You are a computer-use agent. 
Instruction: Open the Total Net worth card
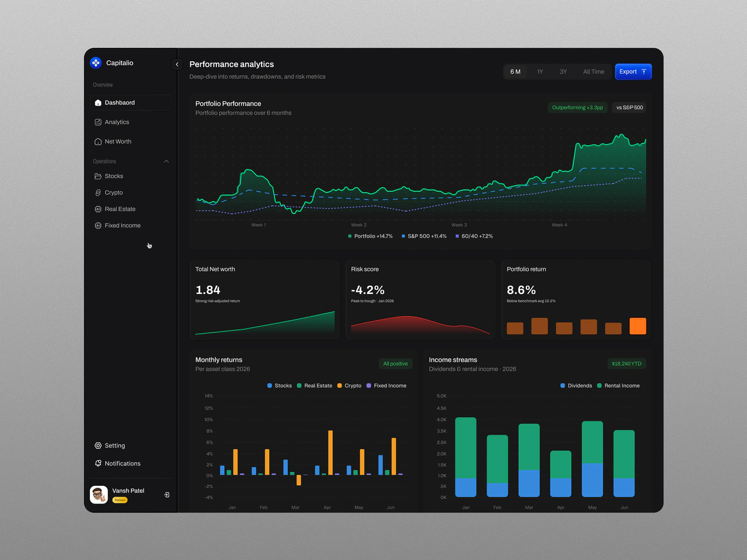click(x=265, y=300)
